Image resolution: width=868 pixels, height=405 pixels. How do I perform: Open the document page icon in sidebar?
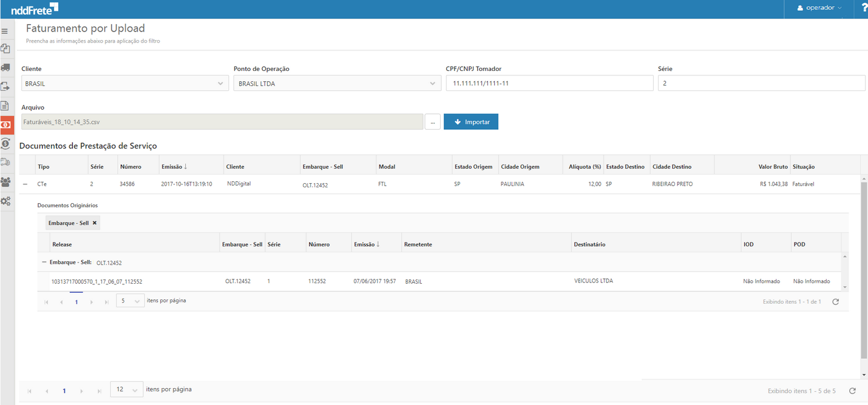pyautogui.click(x=5, y=105)
